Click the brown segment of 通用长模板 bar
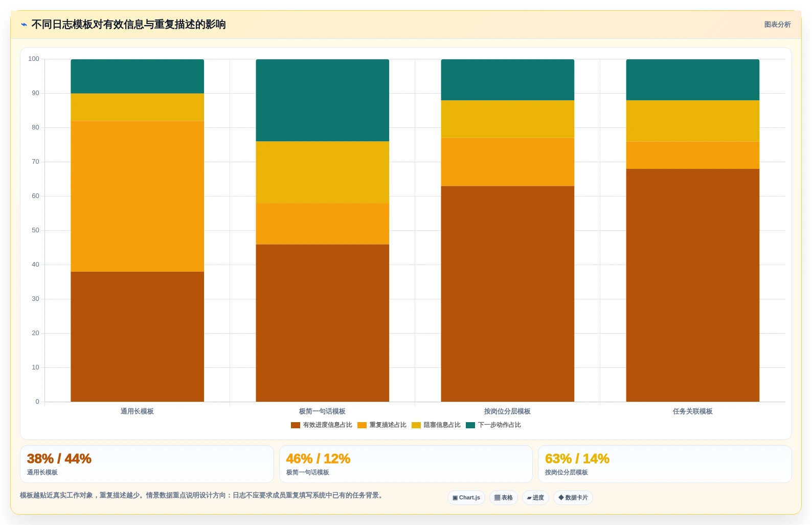Image resolution: width=812 pixels, height=525 pixels. coord(137,337)
